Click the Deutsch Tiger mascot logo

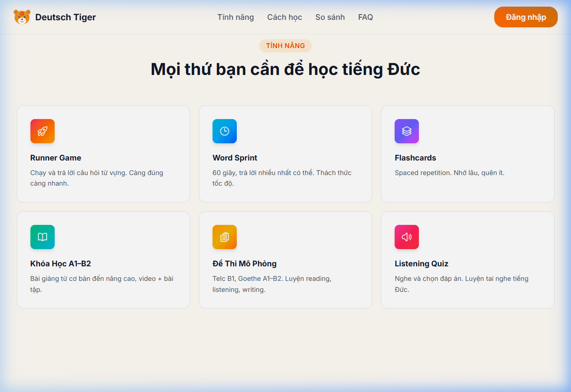(x=22, y=17)
